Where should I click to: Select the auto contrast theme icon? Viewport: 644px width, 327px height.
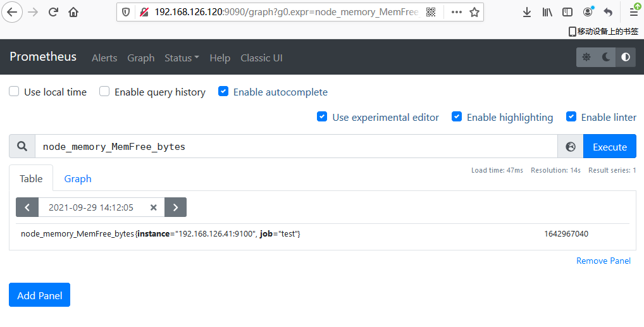(626, 57)
